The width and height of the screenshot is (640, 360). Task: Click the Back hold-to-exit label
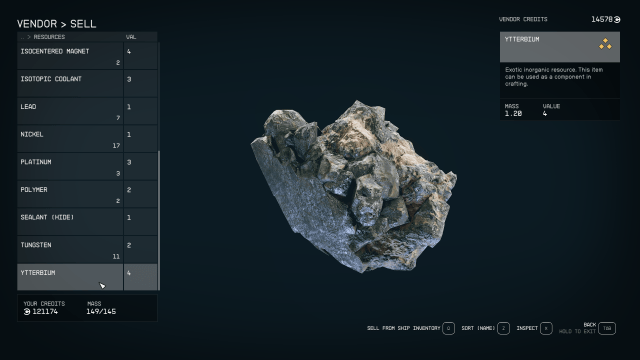577,328
